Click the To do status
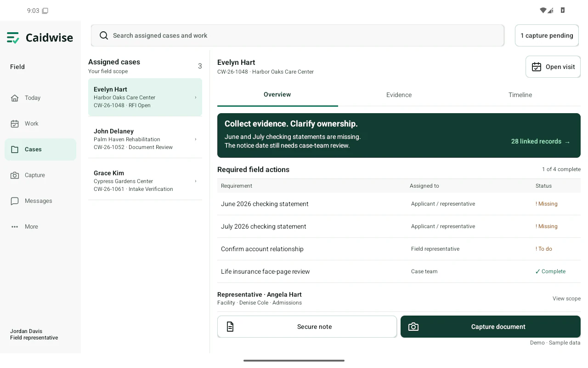The height and width of the screenshot is (368, 588). (544, 249)
